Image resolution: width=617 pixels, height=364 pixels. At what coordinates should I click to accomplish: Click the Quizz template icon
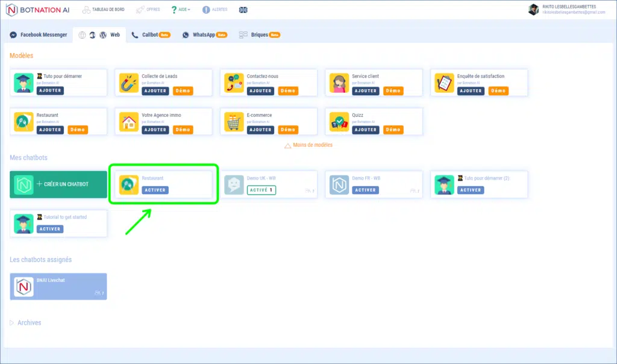338,122
